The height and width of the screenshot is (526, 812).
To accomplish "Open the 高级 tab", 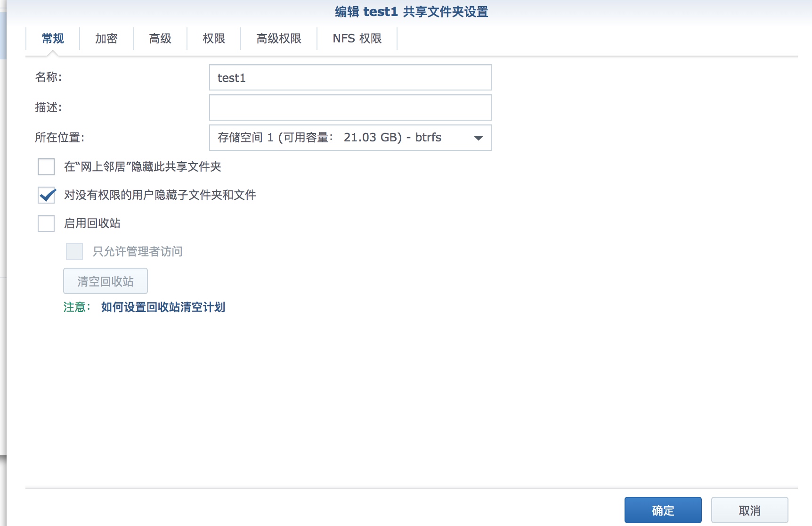I will (x=160, y=39).
